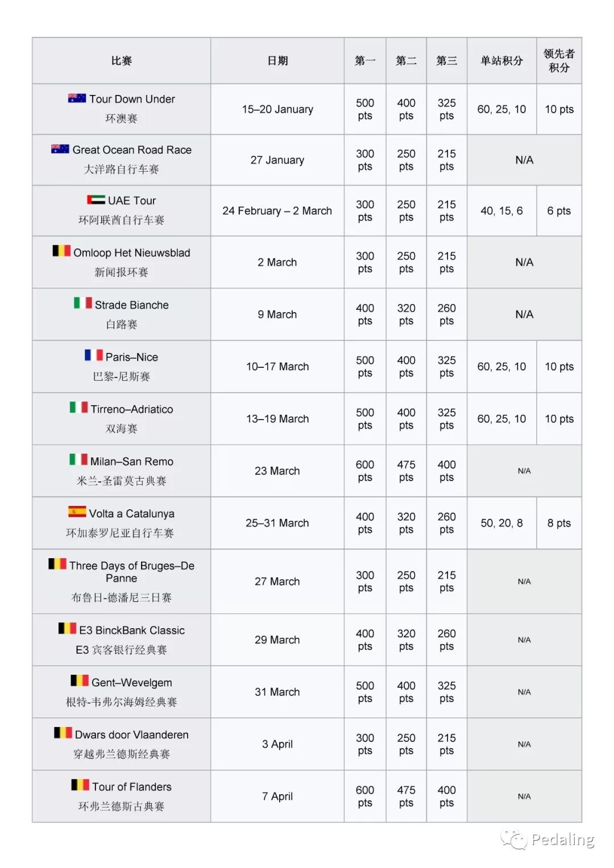This screenshot has height=868, width=614.
Task: Click the UAE flag icon
Action: [x=96, y=200]
